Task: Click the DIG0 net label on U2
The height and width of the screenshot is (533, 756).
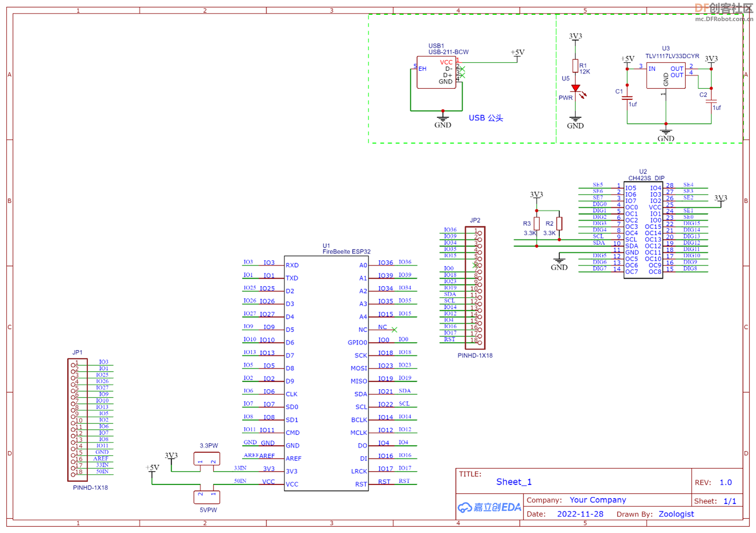Action: coord(600,204)
